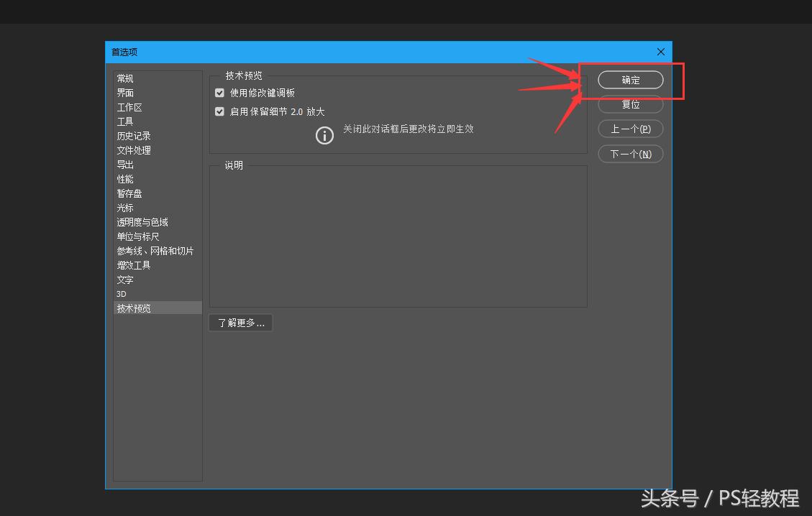812x516 pixels.
Task: Enable the 使用修改键调板 checkbox
Action: tap(219, 93)
